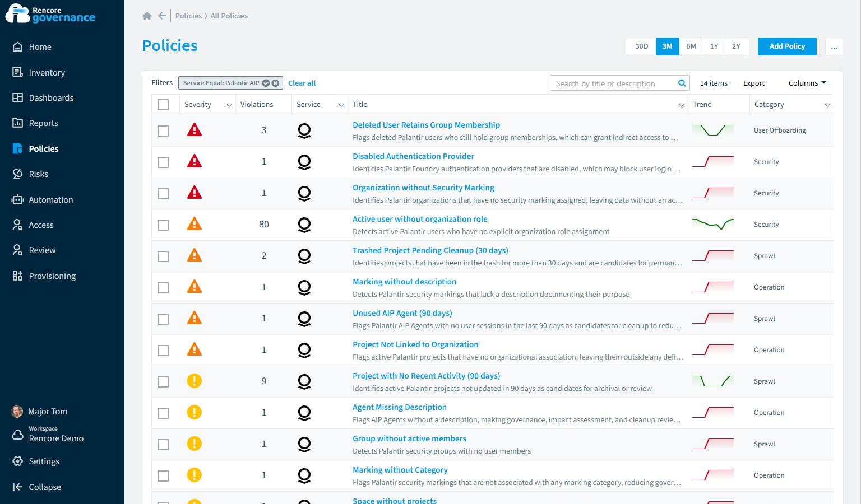Screen dimensions: 861x504
Task: Click the yellow severity icon for Group without active members
Action: tap(195, 444)
